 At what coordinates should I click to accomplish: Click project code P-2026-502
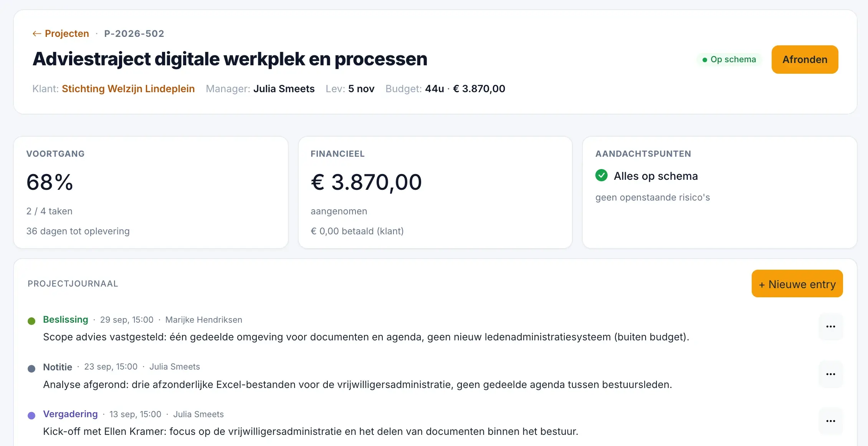coord(134,33)
